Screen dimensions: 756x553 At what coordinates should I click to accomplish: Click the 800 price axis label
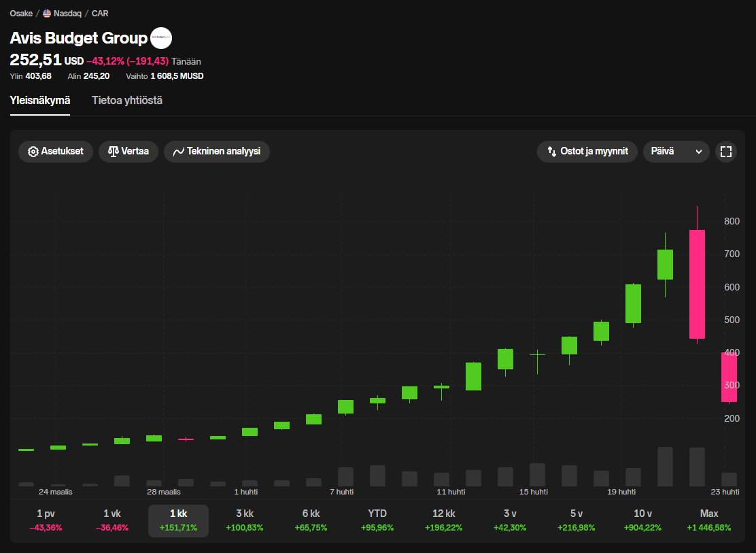(x=732, y=221)
